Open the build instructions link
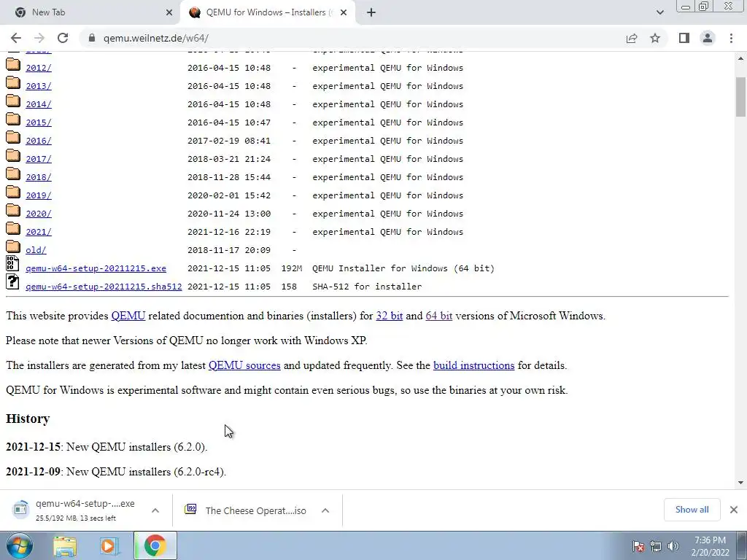 coord(474,365)
